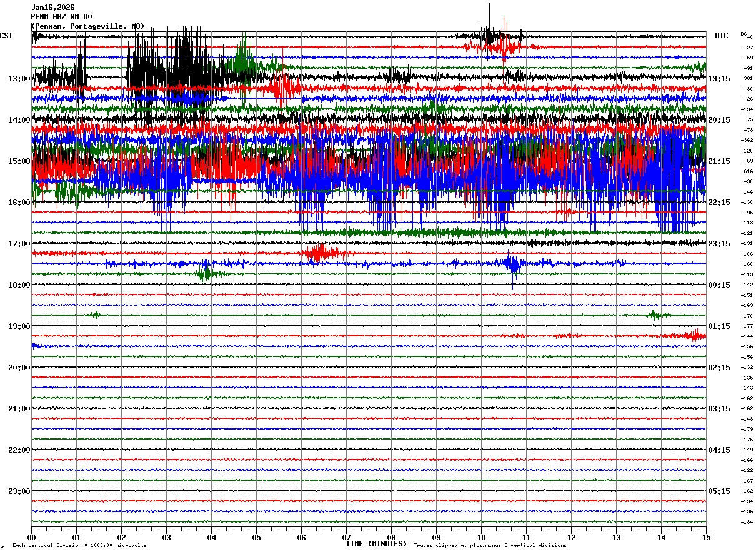The image size is (756, 554).
Task: Click the 19:15 UTC time label
Action: pos(719,79)
